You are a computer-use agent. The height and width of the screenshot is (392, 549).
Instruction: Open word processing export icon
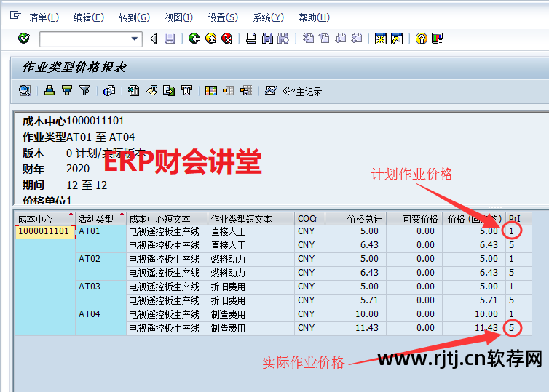[151, 91]
